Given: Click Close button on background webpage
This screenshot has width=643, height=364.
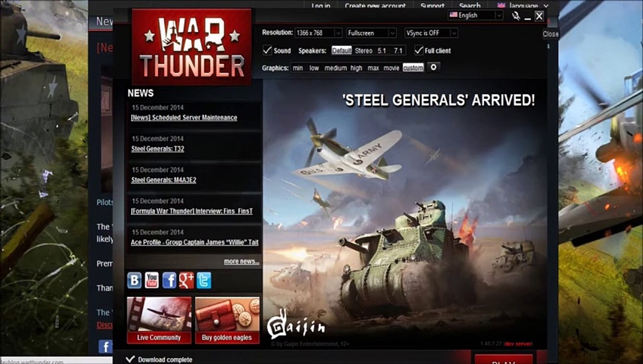Looking at the screenshot, I should pos(550,34).
